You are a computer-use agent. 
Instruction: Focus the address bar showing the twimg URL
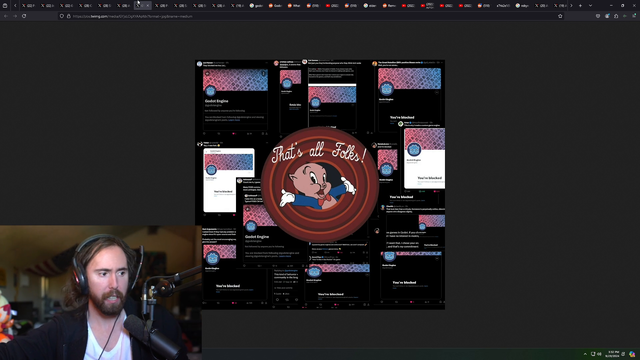coord(310,16)
